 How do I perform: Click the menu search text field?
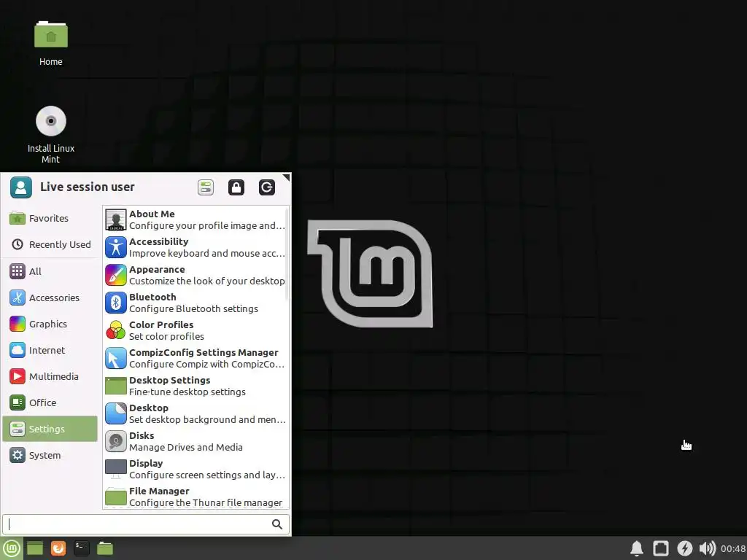[x=146, y=524]
